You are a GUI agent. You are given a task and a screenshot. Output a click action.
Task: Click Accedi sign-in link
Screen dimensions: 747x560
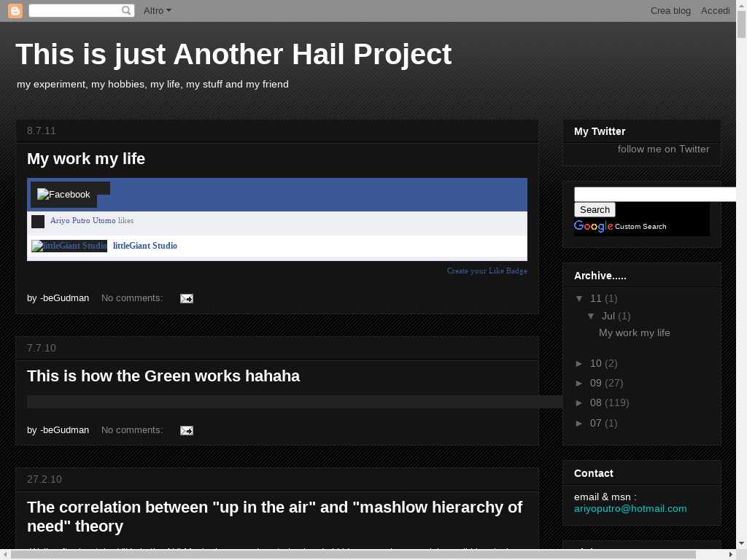tap(715, 11)
